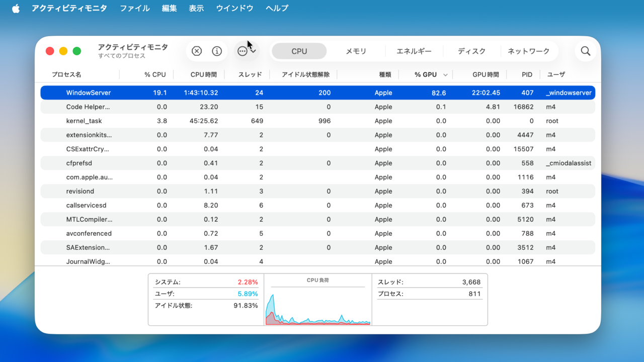Toggle sort order on the PID column
Screen dimensions: 644x362
pos(526,74)
